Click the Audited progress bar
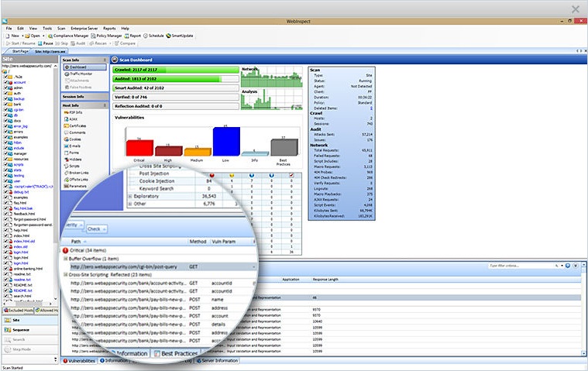Screen dimensions: 588x371 [176, 79]
